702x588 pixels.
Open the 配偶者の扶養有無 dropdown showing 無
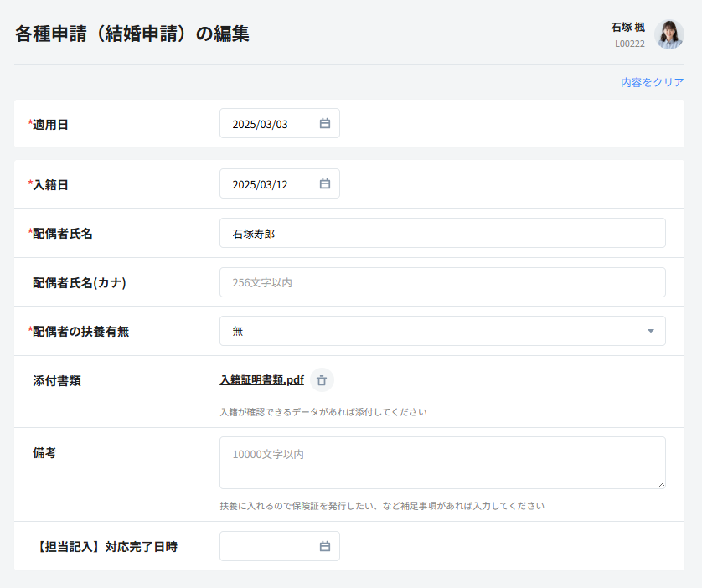click(436, 331)
